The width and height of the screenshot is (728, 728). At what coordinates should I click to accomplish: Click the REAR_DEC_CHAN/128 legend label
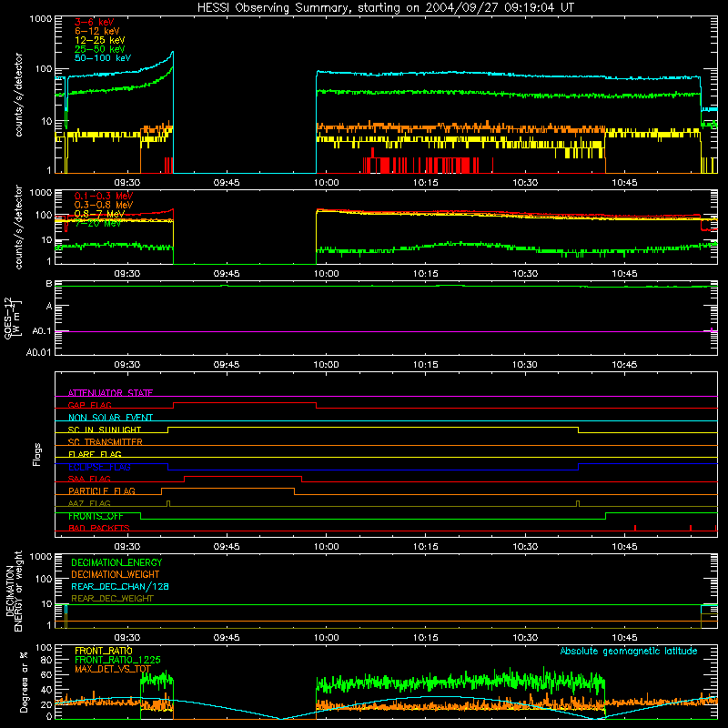[120, 586]
